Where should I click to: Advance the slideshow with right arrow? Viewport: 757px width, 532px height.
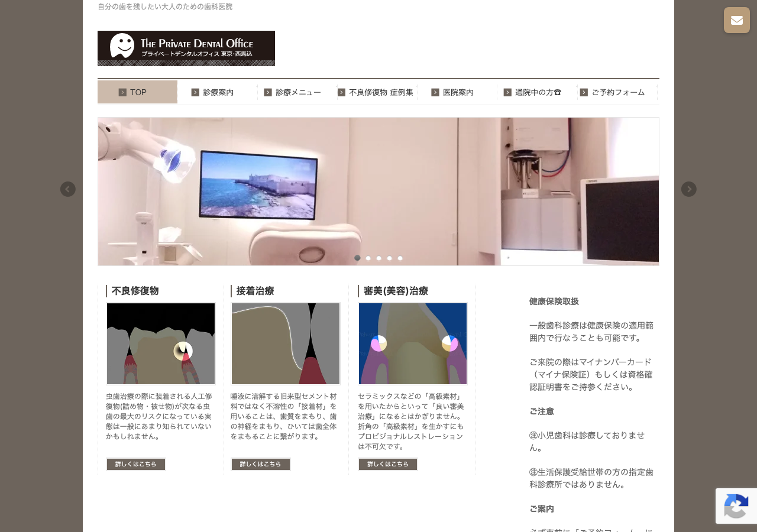tap(689, 189)
